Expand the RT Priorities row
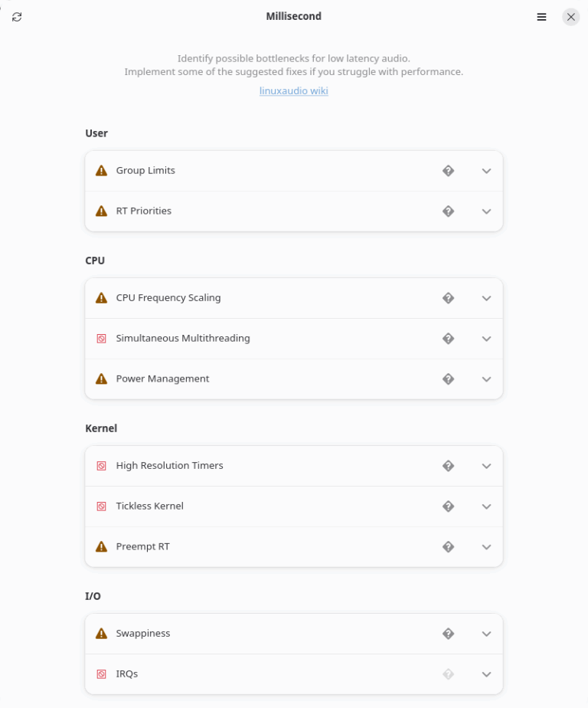Image resolution: width=588 pixels, height=708 pixels. 486,211
